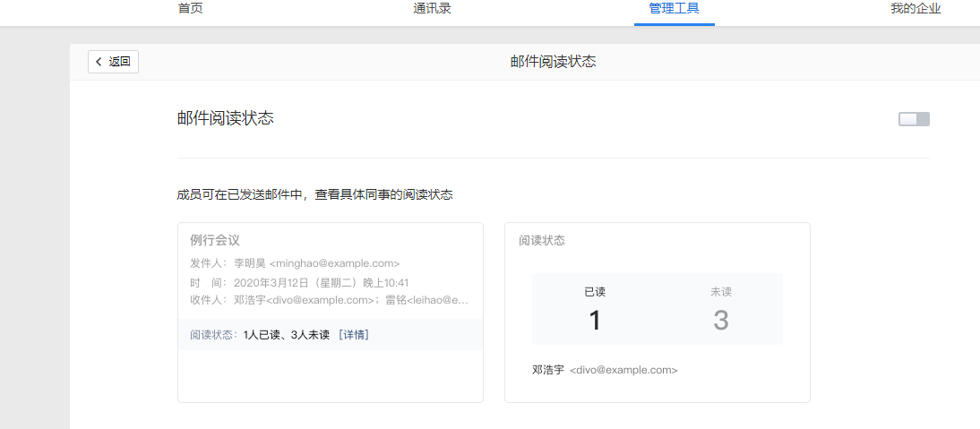
Task: Click the back chevron arrow icon
Action: tap(99, 62)
